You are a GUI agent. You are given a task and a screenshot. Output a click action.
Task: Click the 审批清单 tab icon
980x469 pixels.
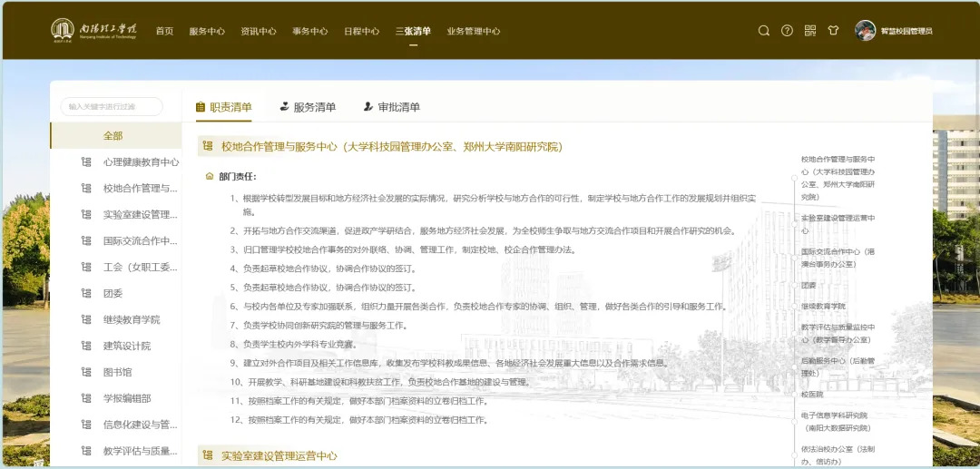(x=367, y=107)
